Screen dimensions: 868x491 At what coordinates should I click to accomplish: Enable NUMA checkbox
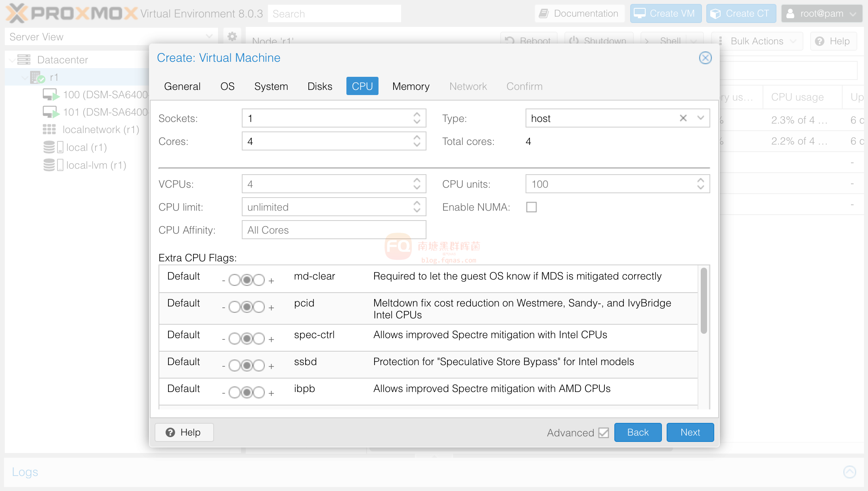(532, 207)
